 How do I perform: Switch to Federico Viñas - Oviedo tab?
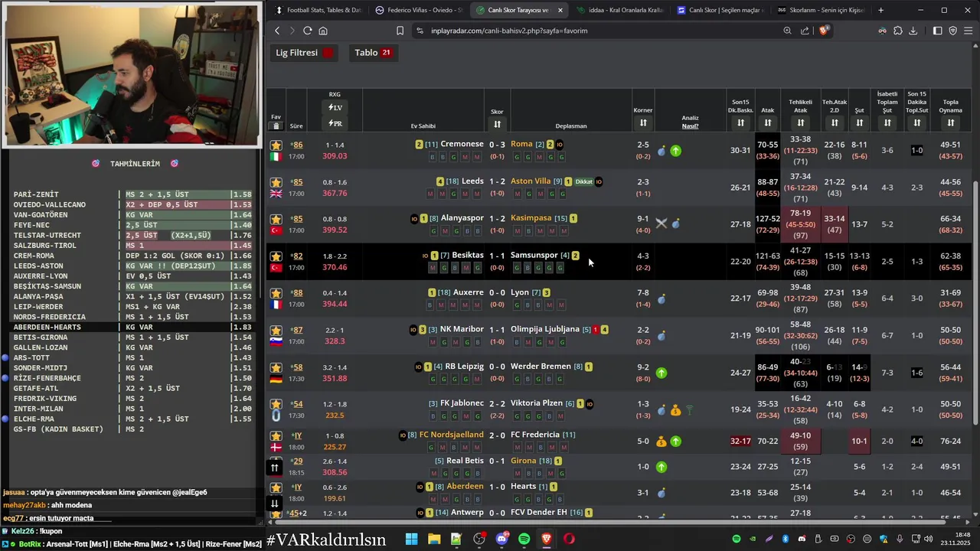coord(419,10)
